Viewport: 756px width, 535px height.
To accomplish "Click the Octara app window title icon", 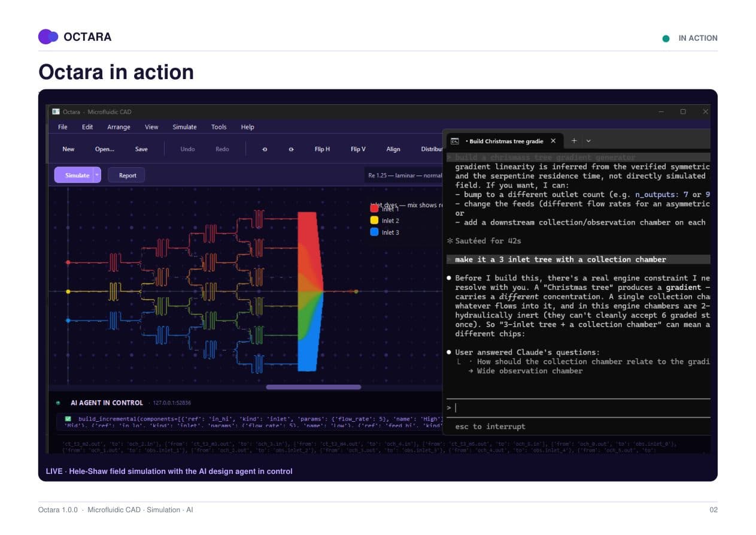I will [56, 111].
